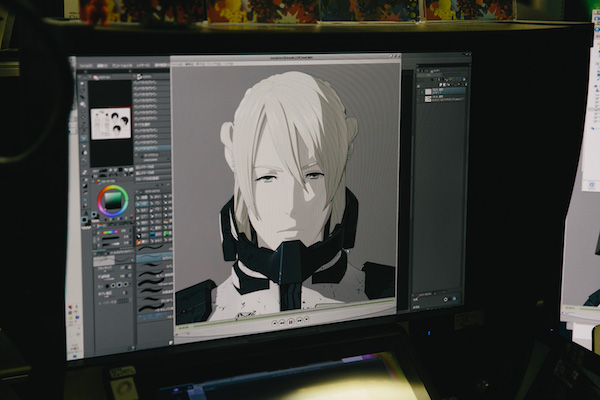This screenshot has height=400, width=600.
Task: Select the sub tool with the green icon
Action: pos(166,233)
